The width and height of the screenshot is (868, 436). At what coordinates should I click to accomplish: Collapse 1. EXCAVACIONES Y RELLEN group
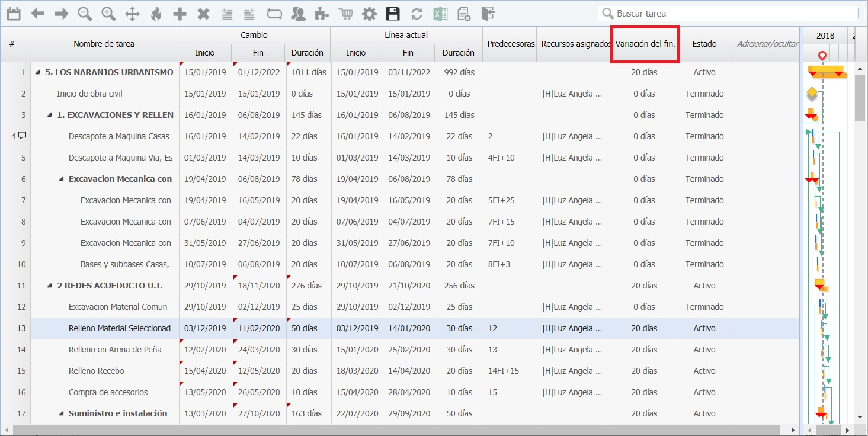pos(50,115)
